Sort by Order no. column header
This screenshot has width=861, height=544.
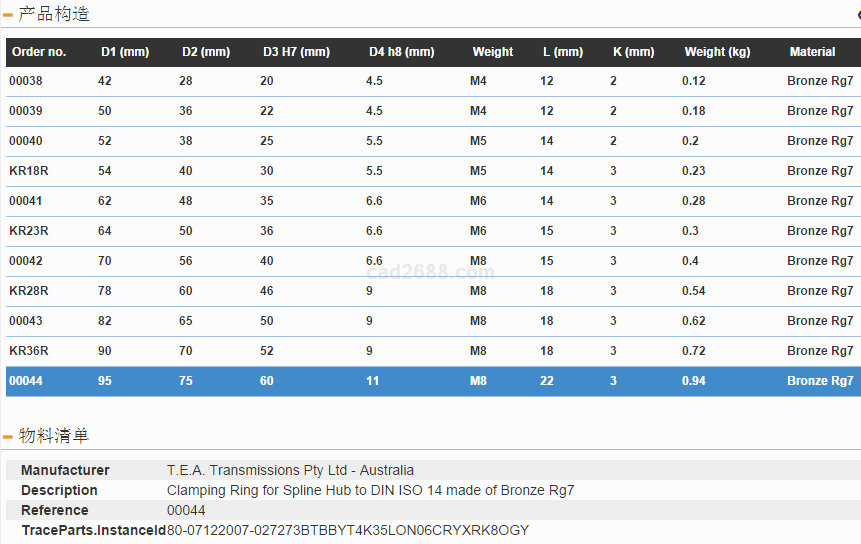39,52
